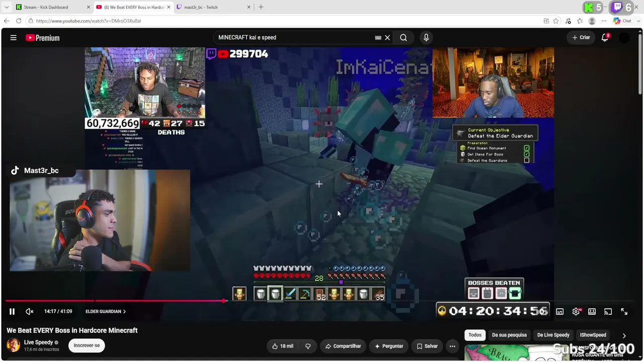Close the YouTube browser tab
Viewport: 644px width, 362px height.
pyautogui.click(x=169, y=7)
